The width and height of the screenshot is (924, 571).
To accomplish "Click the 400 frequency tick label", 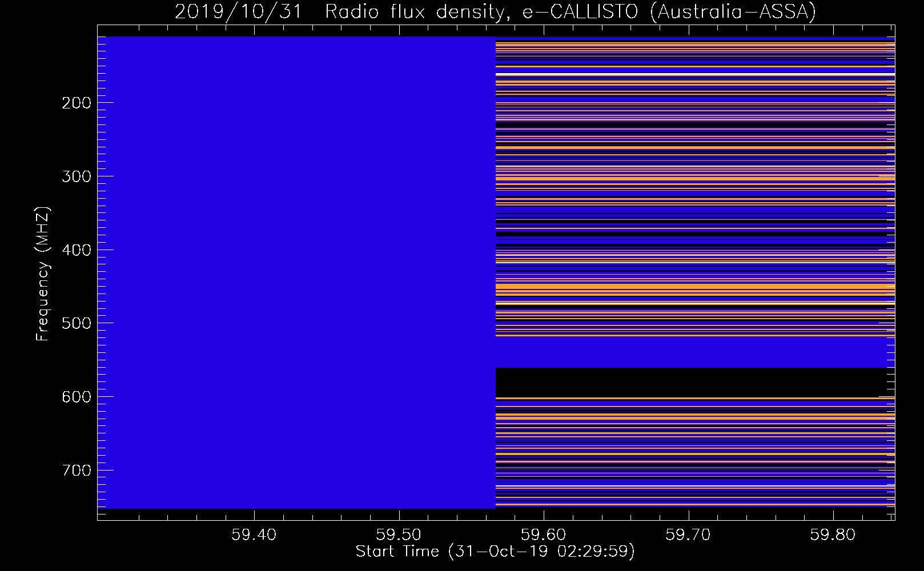I will (77, 250).
